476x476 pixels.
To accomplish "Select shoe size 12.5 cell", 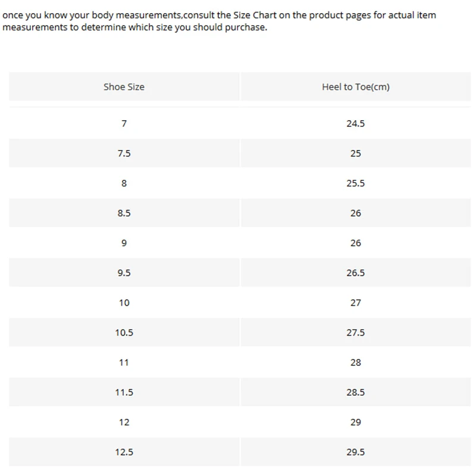I will [124, 452].
